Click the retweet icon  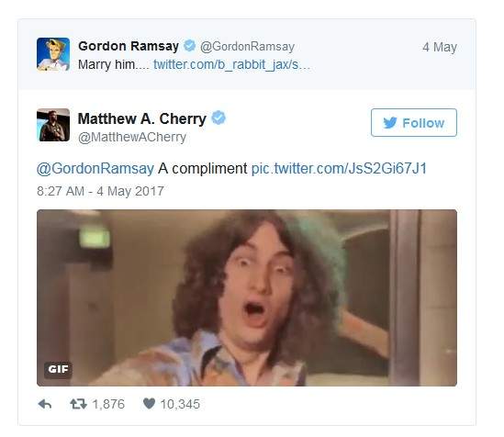78,404
